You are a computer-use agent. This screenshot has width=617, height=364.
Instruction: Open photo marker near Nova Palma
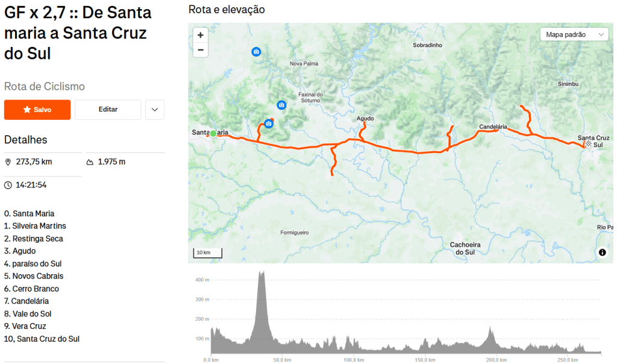256,52
